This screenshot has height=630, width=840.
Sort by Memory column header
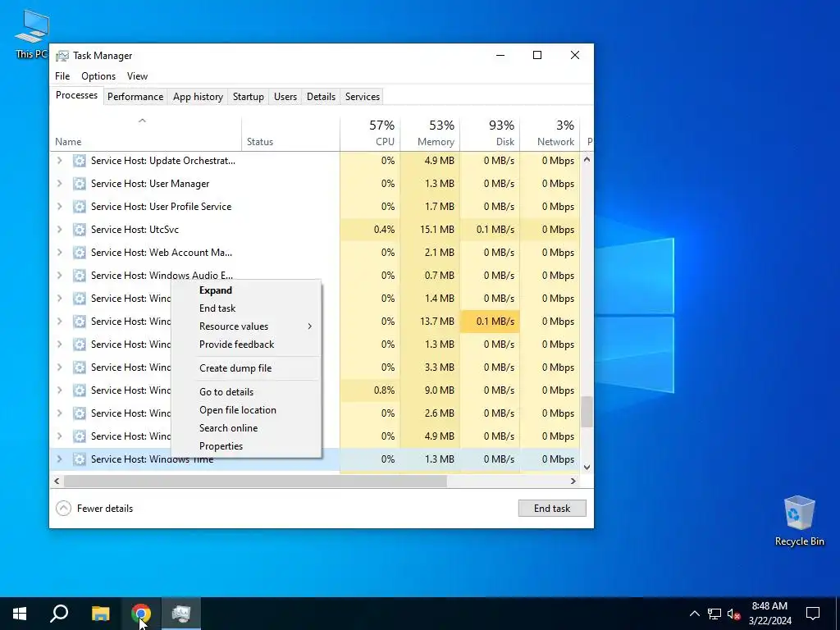click(x=430, y=134)
